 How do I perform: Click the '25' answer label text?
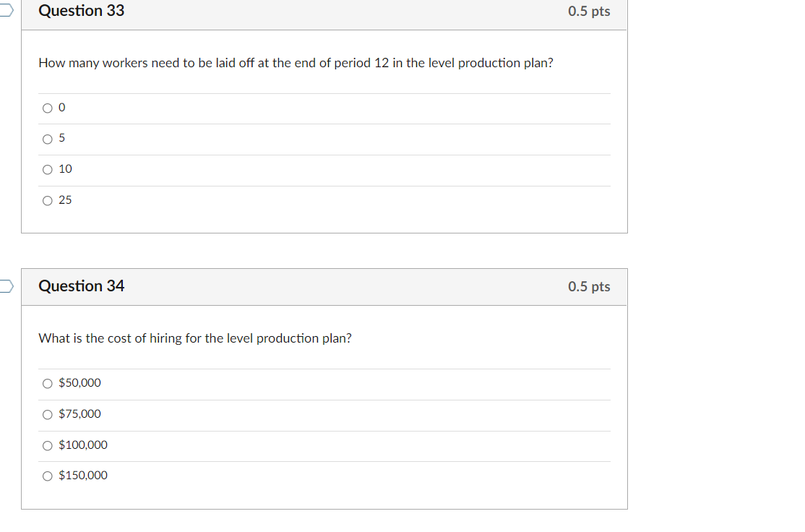click(65, 200)
